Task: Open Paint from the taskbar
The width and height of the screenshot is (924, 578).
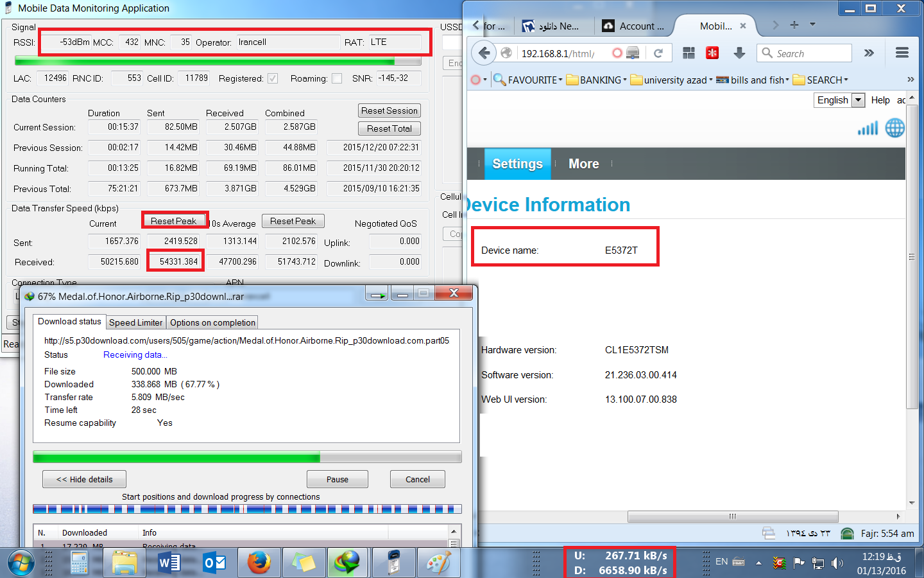Action: point(438,563)
